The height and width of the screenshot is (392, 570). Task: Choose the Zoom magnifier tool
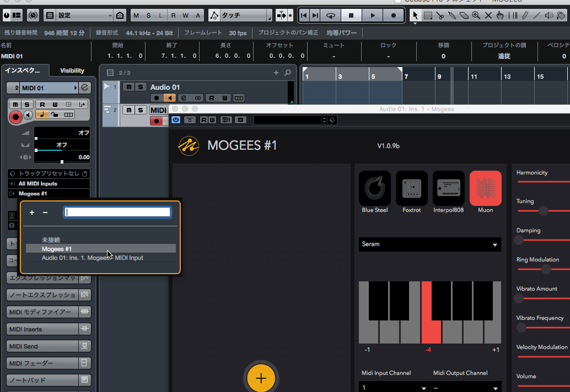coord(476,15)
